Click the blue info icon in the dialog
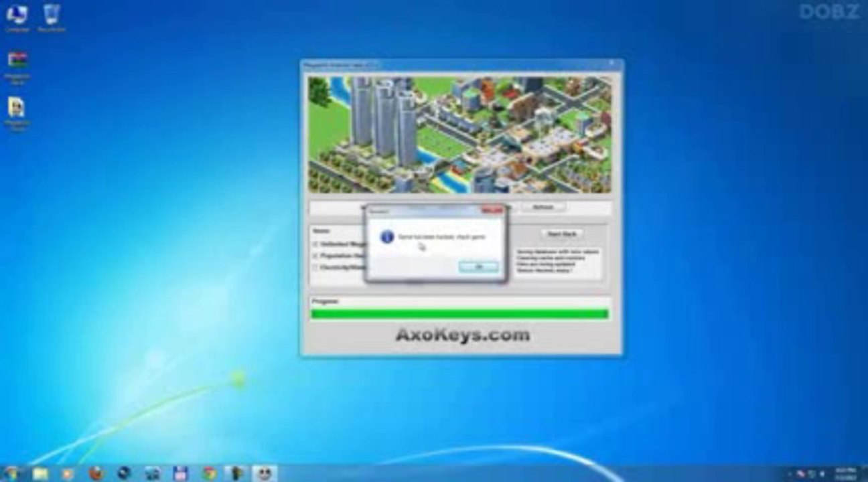This screenshot has height=482, width=868. point(386,237)
